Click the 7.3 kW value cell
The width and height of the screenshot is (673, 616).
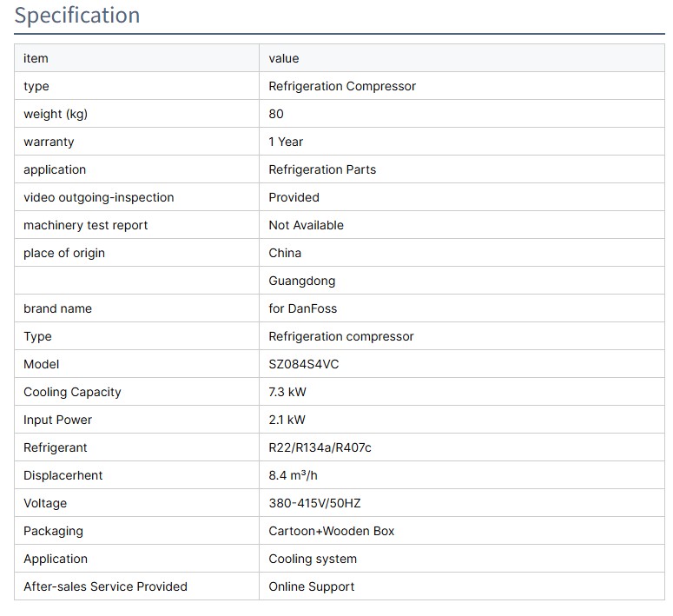click(287, 392)
